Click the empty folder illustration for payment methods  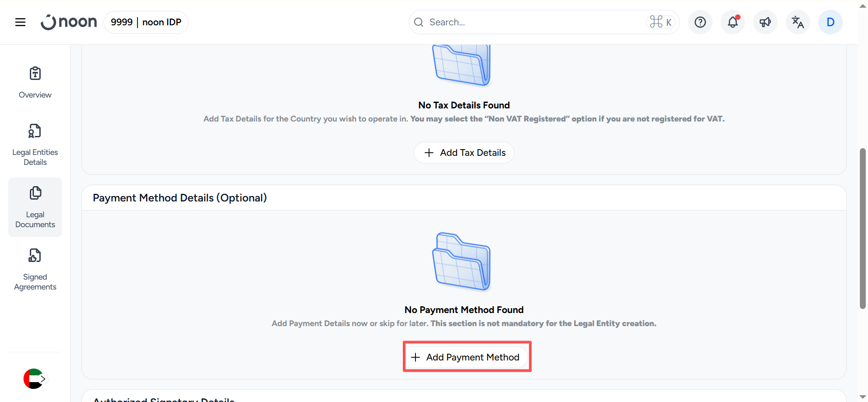pos(462,261)
